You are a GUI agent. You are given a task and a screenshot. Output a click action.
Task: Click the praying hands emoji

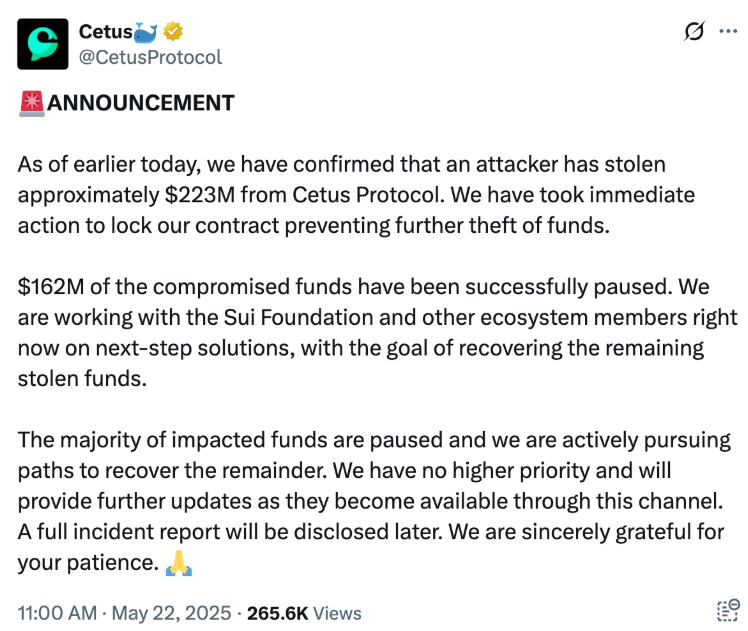179,563
